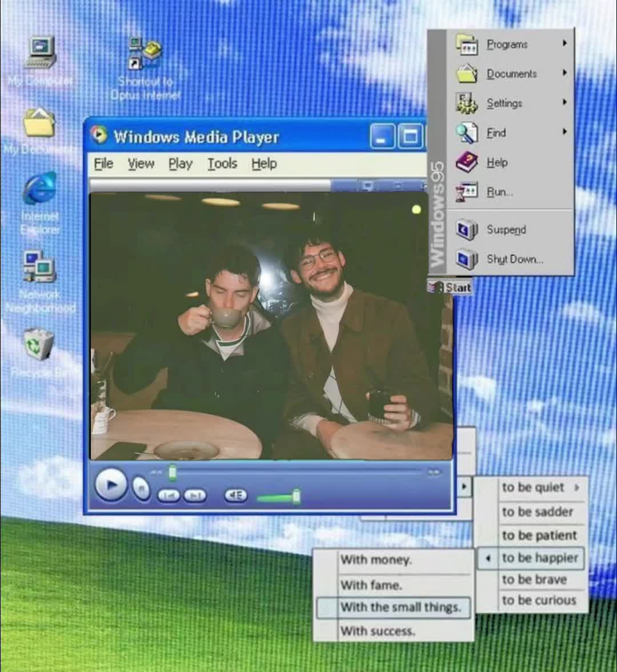Expand the Programs submenu arrow
Image resolution: width=617 pixels, height=672 pixels.
pos(564,43)
